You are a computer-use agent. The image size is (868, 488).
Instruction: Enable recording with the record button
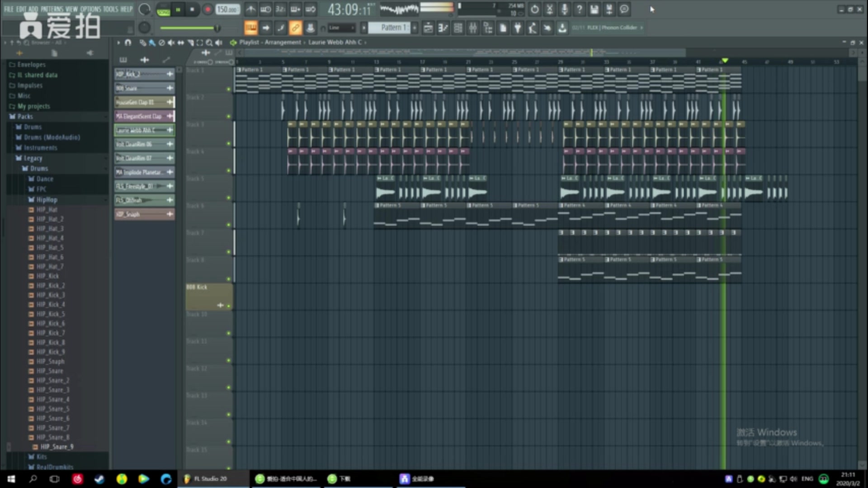pyautogui.click(x=208, y=9)
